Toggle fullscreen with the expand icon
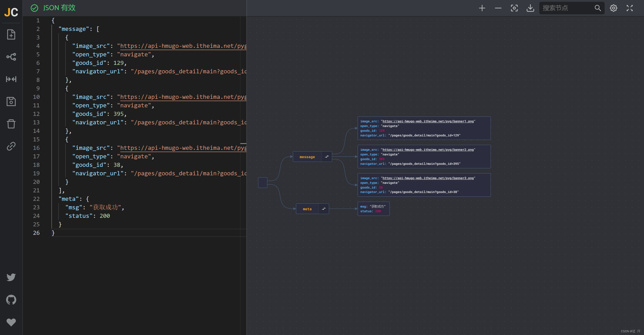This screenshot has height=335, width=644. click(629, 8)
